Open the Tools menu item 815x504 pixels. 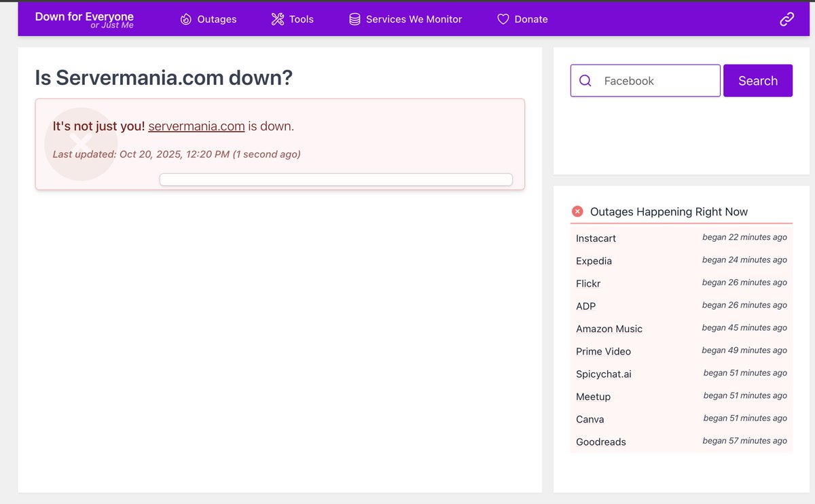[x=292, y=19]
